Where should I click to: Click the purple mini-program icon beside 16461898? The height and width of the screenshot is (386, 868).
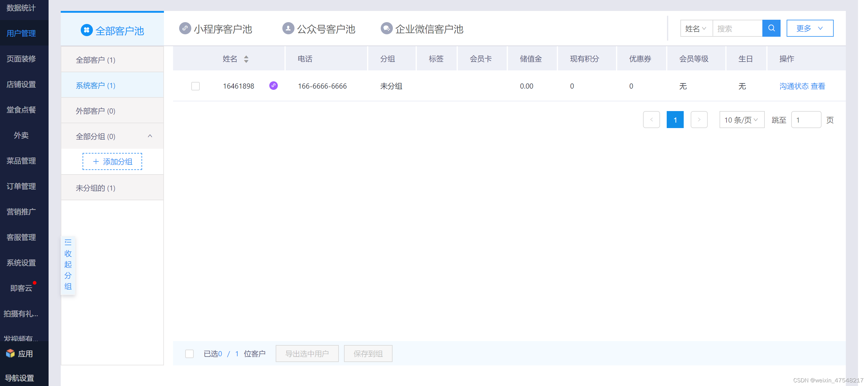[273, 86]
